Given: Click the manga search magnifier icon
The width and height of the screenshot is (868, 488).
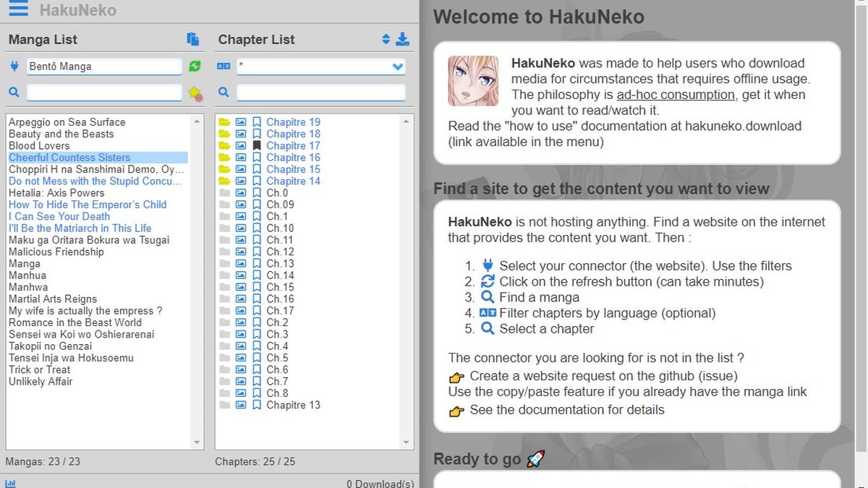Looking at the screenshot, I should click(x=14, y=93).
